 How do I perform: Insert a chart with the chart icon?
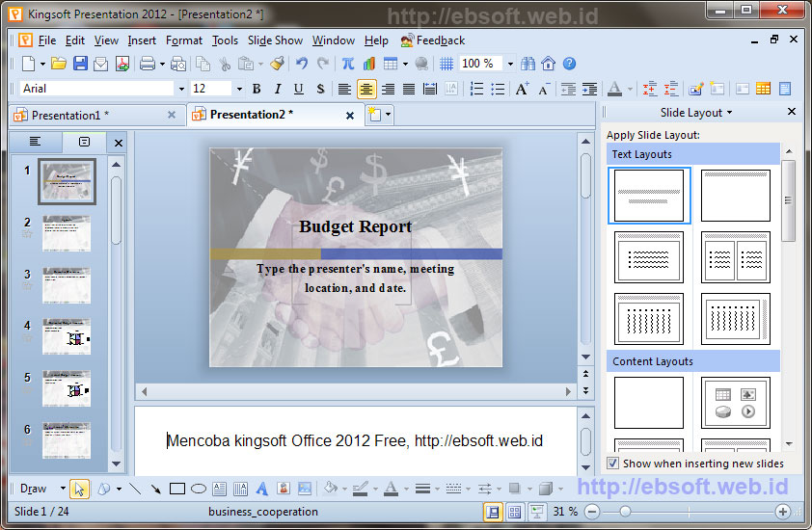[368, 64]
